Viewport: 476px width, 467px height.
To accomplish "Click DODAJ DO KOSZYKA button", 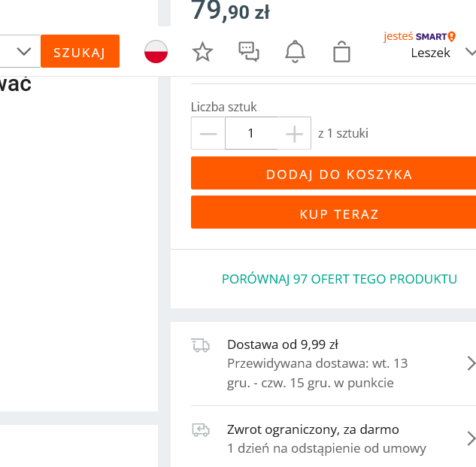I will coord(339,174).
